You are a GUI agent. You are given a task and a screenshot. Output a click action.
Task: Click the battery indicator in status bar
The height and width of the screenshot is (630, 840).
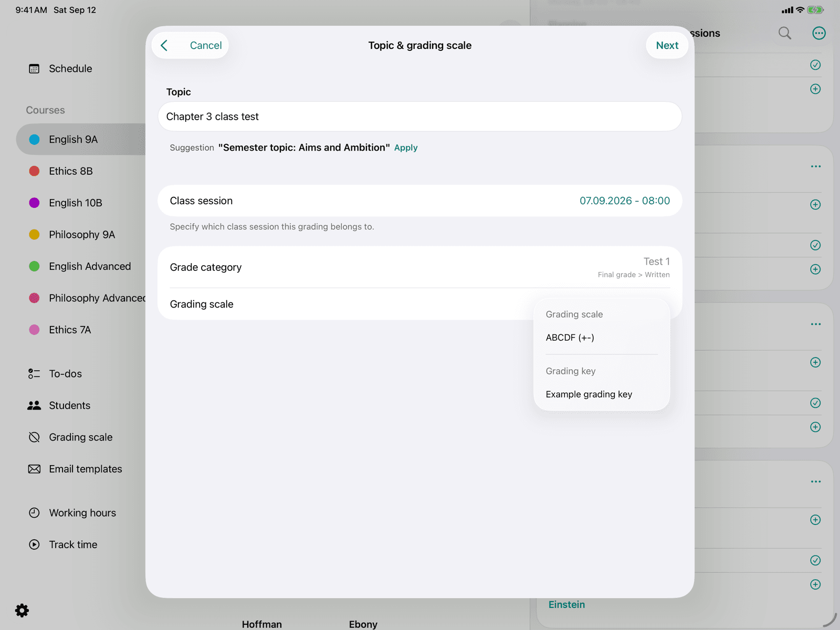coord(815,10)
